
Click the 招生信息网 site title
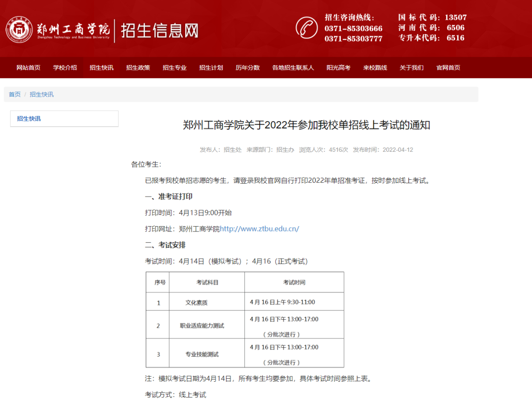160,31
